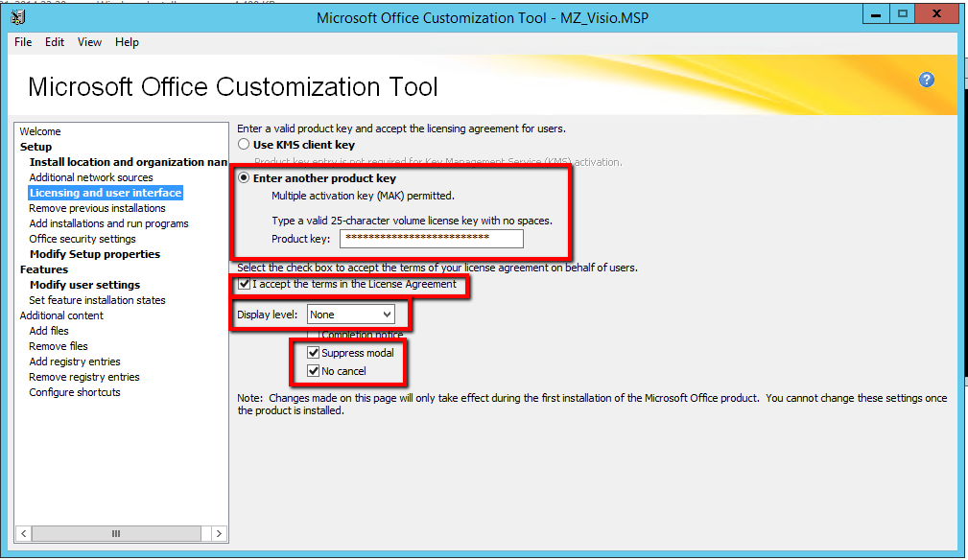Select the Use KMS client key option

click(244, 145)
